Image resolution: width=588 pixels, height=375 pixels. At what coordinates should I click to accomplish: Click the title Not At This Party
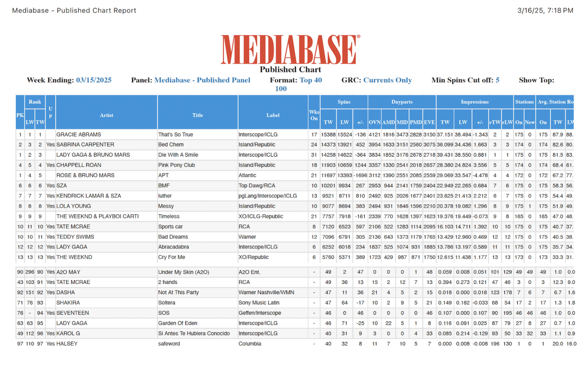179,293
